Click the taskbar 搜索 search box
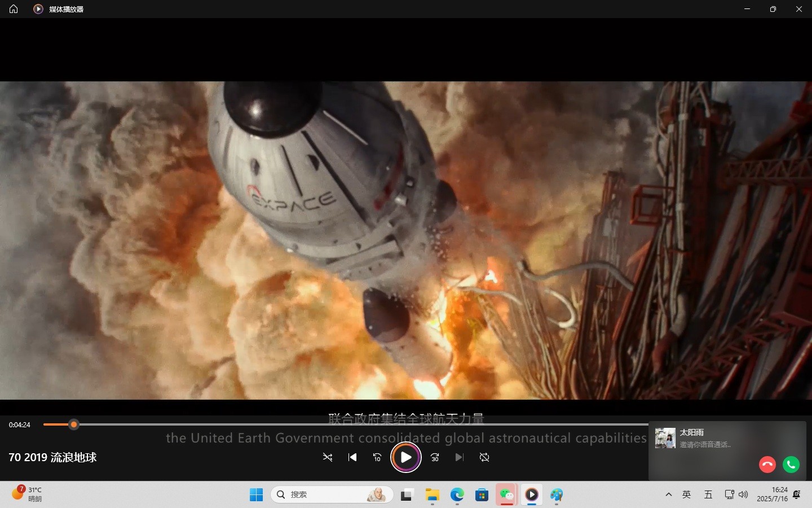 (x=332, y=494)
